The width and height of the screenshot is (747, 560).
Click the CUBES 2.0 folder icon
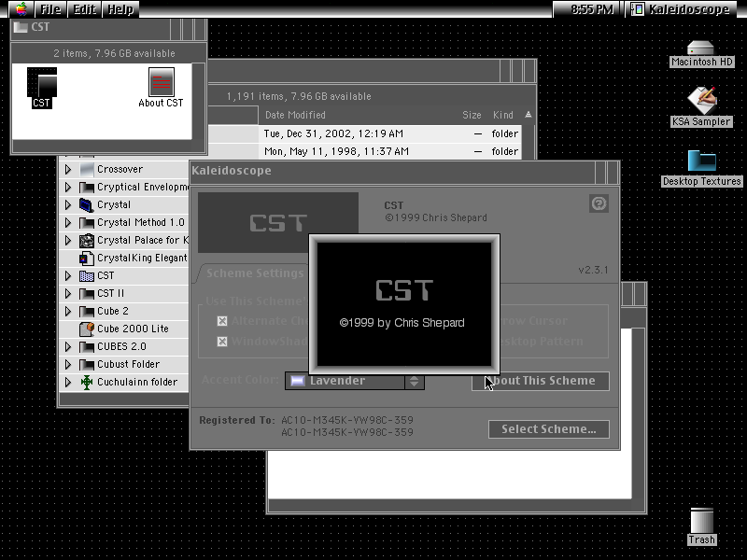point(86,346)
